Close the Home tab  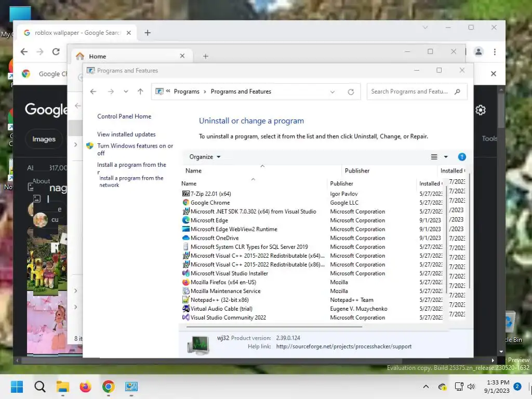[182, 56]
